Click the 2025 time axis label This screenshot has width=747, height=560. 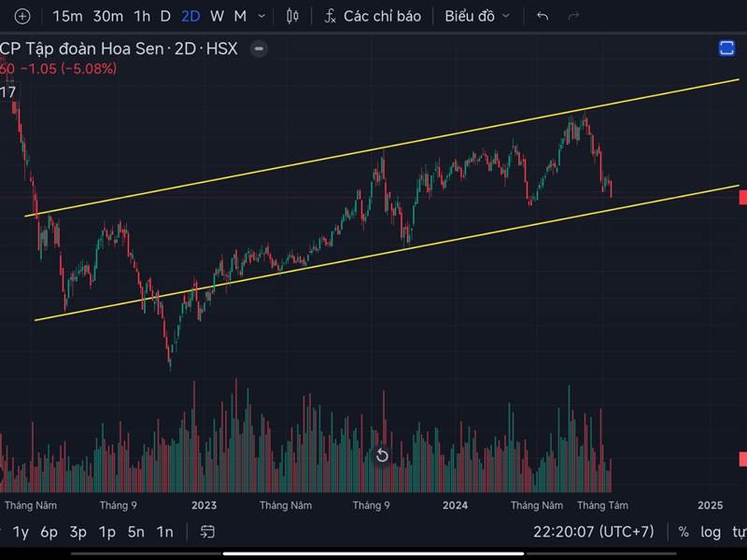[711, 505]
